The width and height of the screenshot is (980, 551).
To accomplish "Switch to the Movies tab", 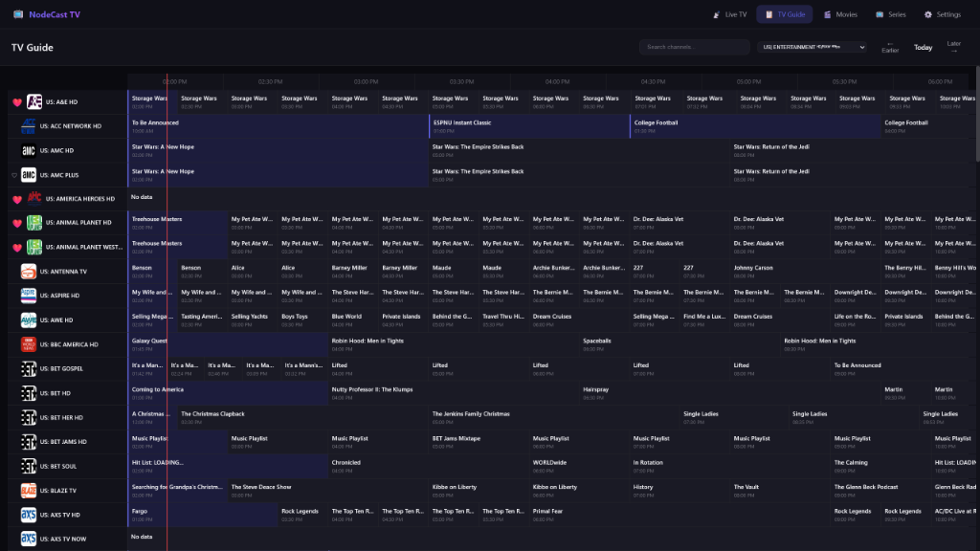I will [840, 14].
